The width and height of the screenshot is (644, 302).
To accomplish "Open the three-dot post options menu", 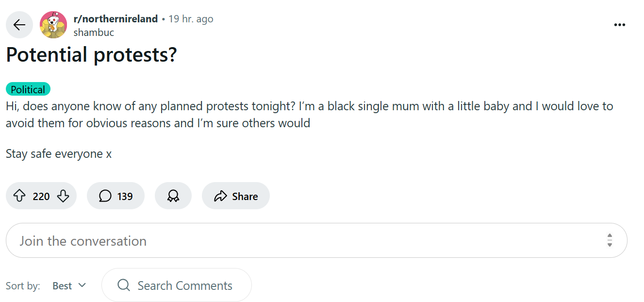I will pyautogui.click(x=619, y=25).
